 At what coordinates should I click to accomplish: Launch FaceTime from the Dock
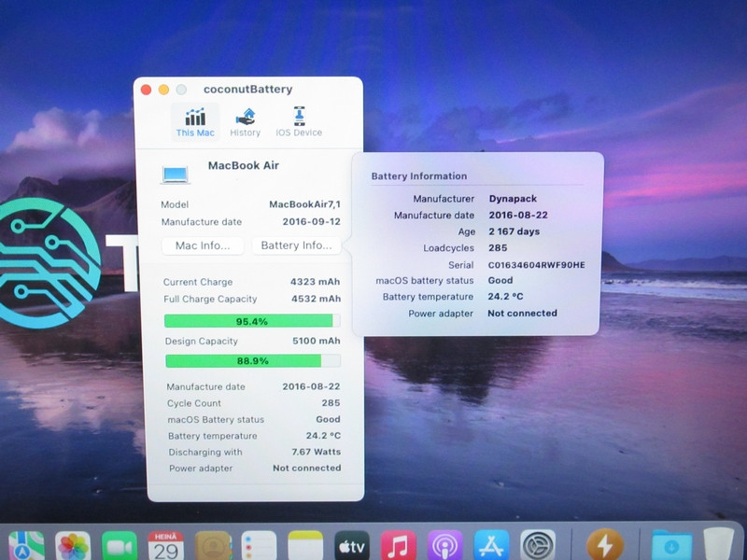point(120,546)
